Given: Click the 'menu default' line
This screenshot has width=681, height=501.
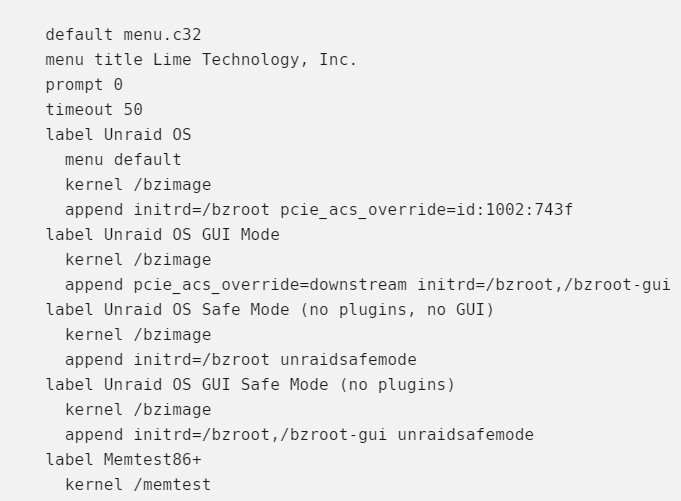Looking at the screenshot, I should click(123, 160).
